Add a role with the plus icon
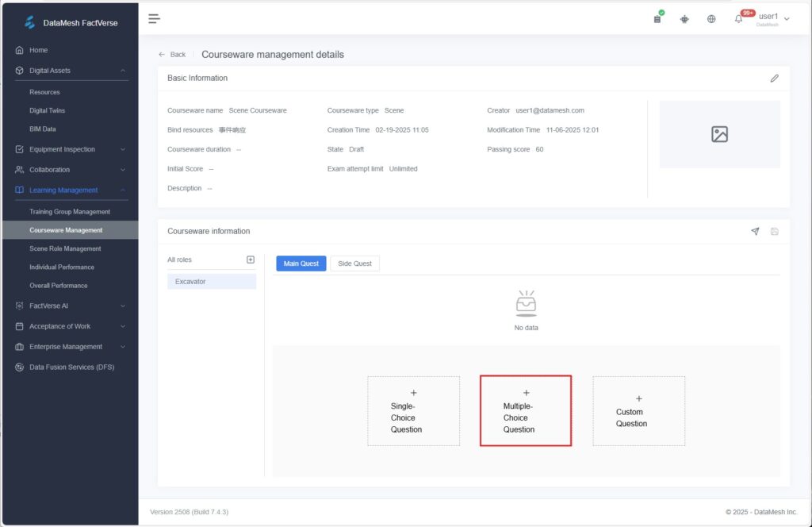This screenshot has height=527, width=812. (x=251, y=260)
